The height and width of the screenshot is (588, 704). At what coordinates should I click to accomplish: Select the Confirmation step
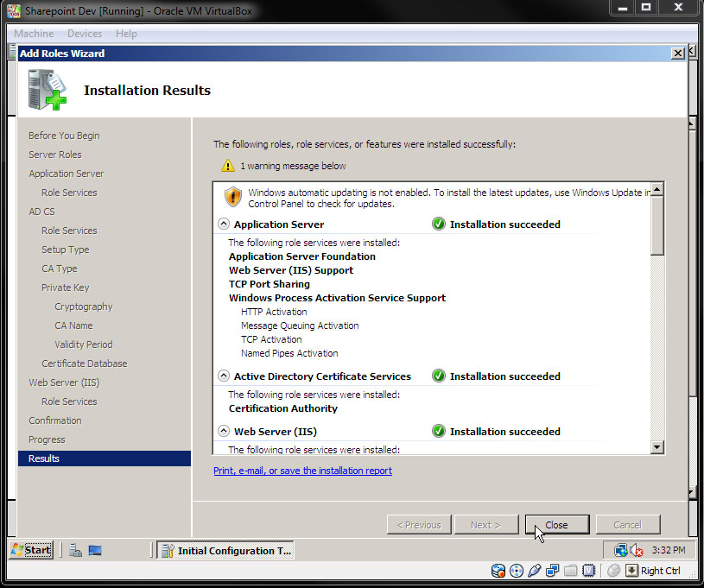(55, 420)
